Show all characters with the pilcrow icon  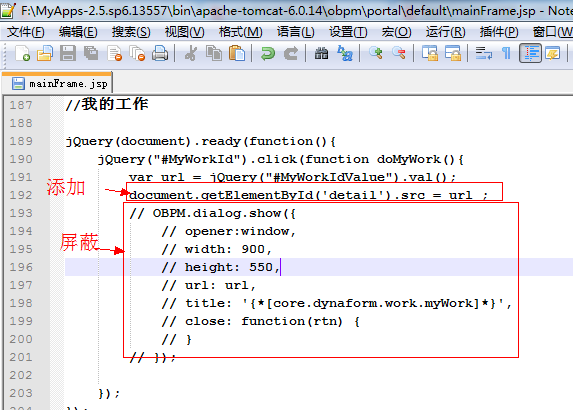coord(506,53)
